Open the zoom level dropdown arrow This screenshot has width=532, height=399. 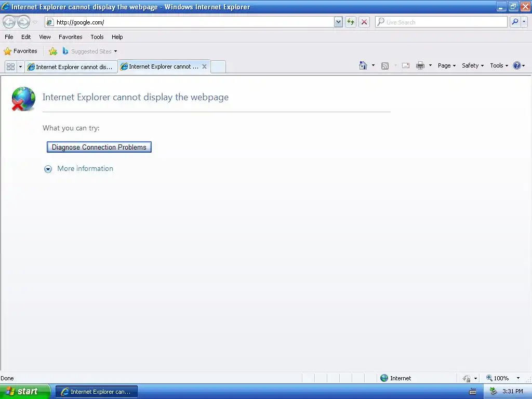tap(518, 378)
